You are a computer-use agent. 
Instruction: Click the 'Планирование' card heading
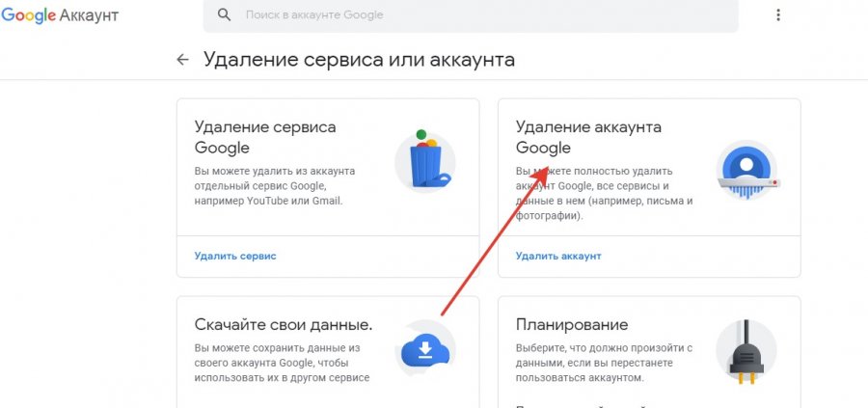pyautogui.click(x=572, y=324)
